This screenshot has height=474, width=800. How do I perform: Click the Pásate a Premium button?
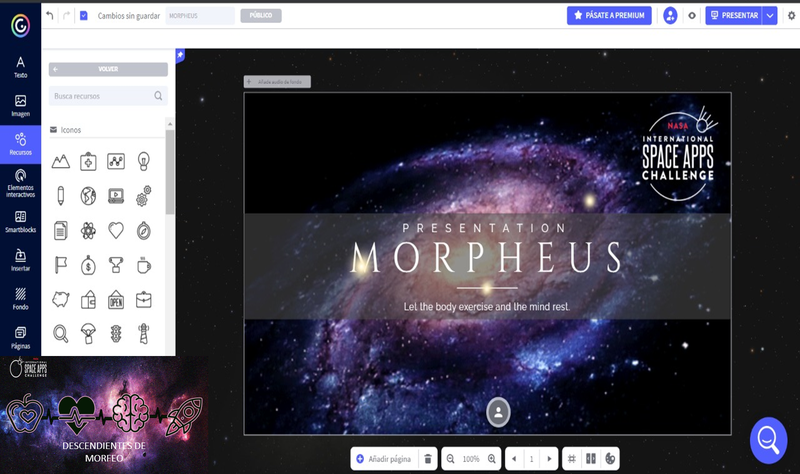tap(609, 16)
